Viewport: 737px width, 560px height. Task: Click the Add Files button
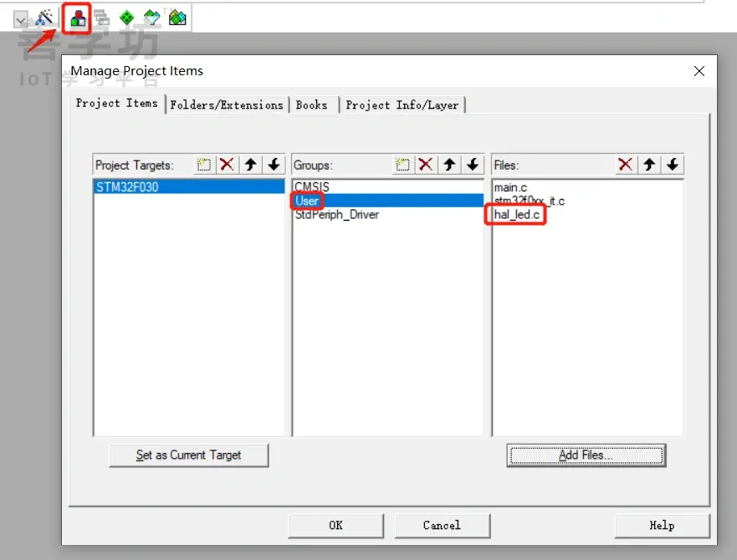[586, 456]
